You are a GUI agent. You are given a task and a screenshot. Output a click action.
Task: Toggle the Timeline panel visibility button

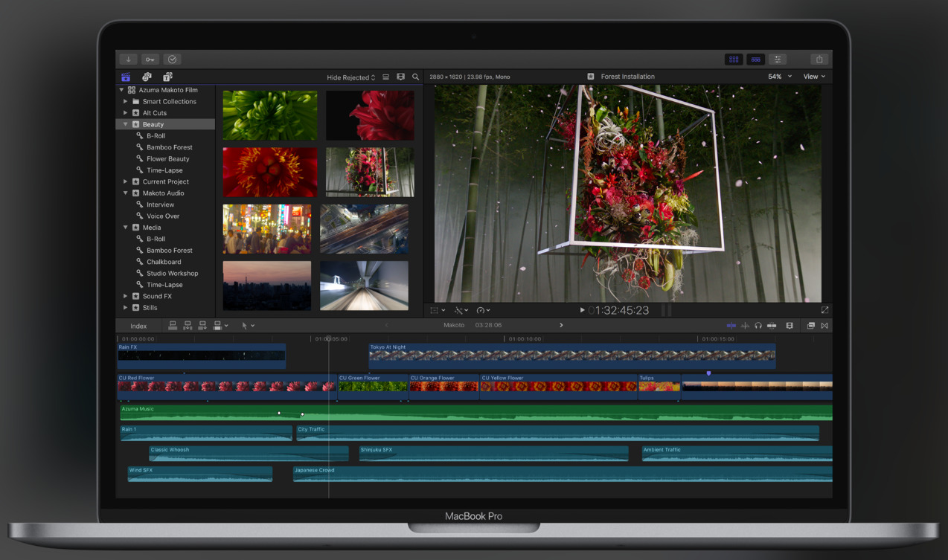[x=756, y=59]
